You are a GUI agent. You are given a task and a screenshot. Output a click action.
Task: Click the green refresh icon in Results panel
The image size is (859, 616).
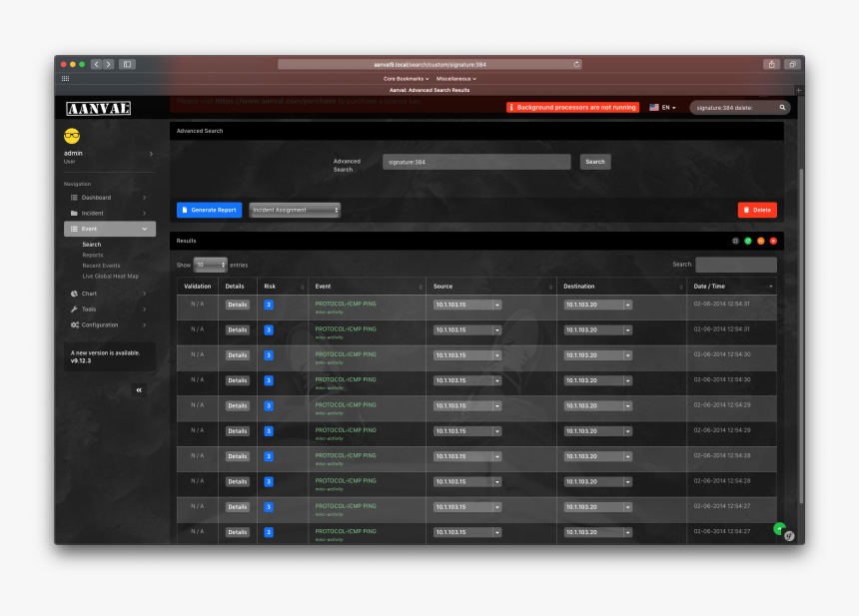click(748, 241)
